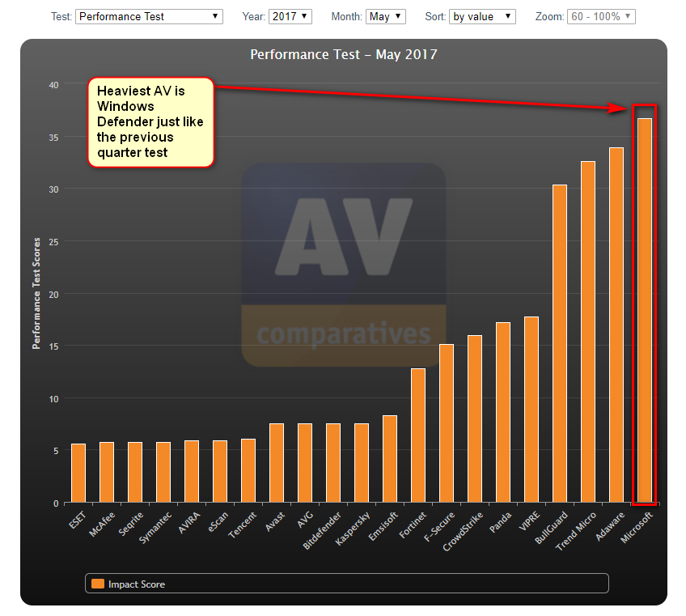Click the Fortinet bar in the chart

pos(418,435)
